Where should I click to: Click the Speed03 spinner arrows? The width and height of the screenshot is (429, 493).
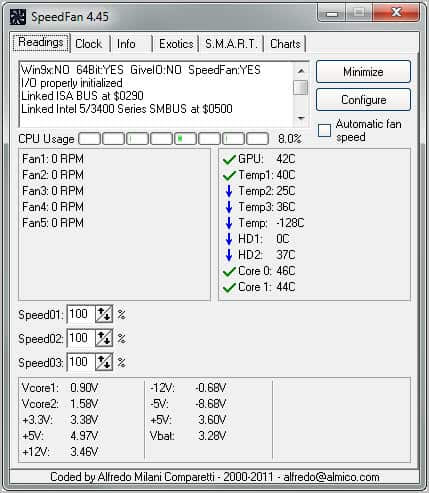pos(104,362)
